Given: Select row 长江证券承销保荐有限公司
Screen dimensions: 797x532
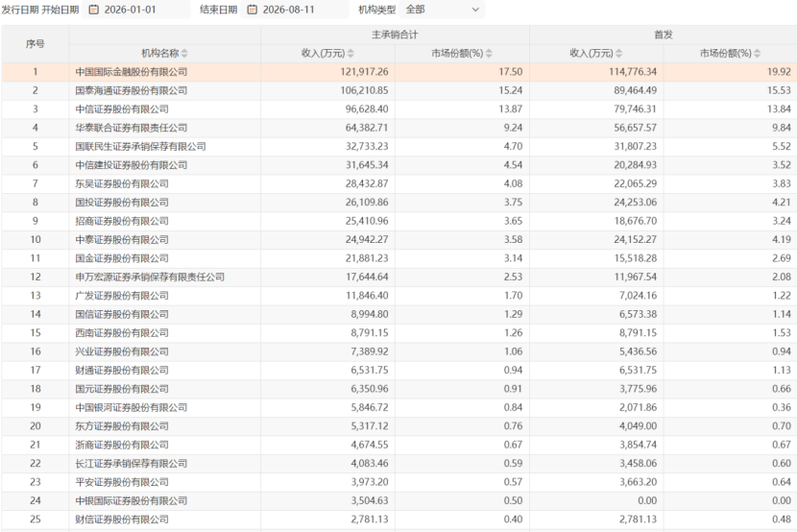Looking at the screenshot, I should pyautogui.click(x=398, y=463).
